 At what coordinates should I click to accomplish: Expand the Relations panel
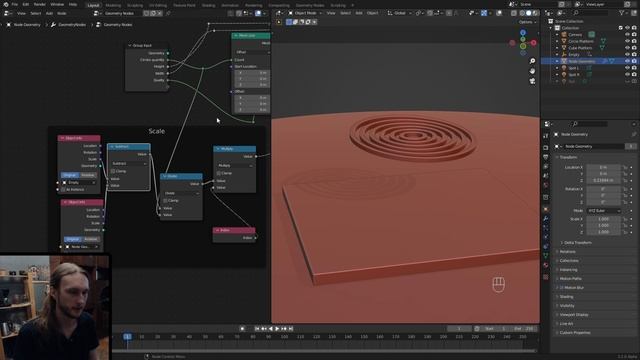tap(567, 251)
